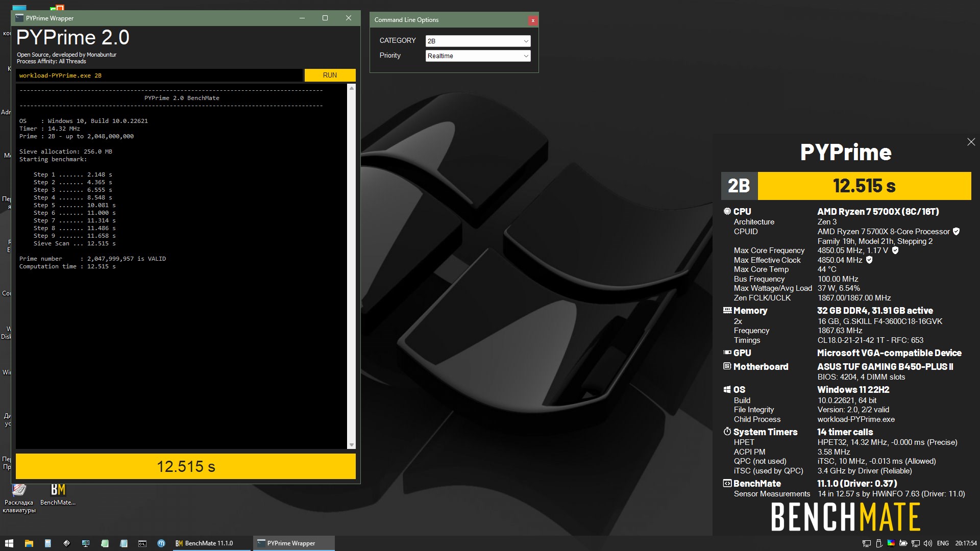Click the '14 timer calls' heading
980x551 pixels.
[x=845, y=432]
